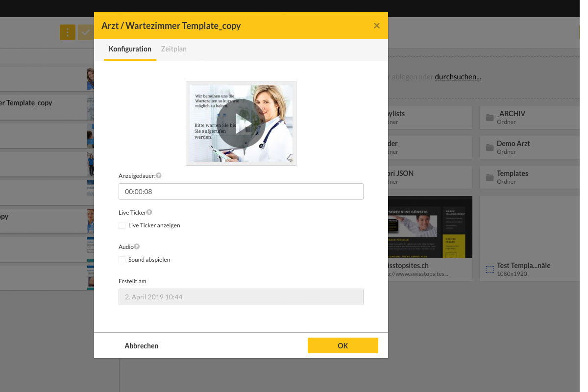
Task: Open the Templates folder
Action: (529, 177)
